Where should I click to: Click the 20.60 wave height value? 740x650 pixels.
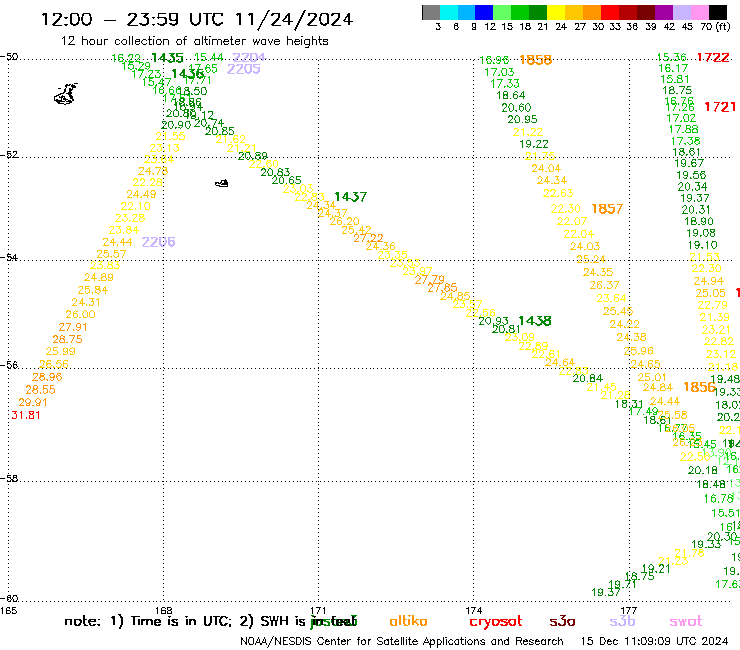point(516,108)
